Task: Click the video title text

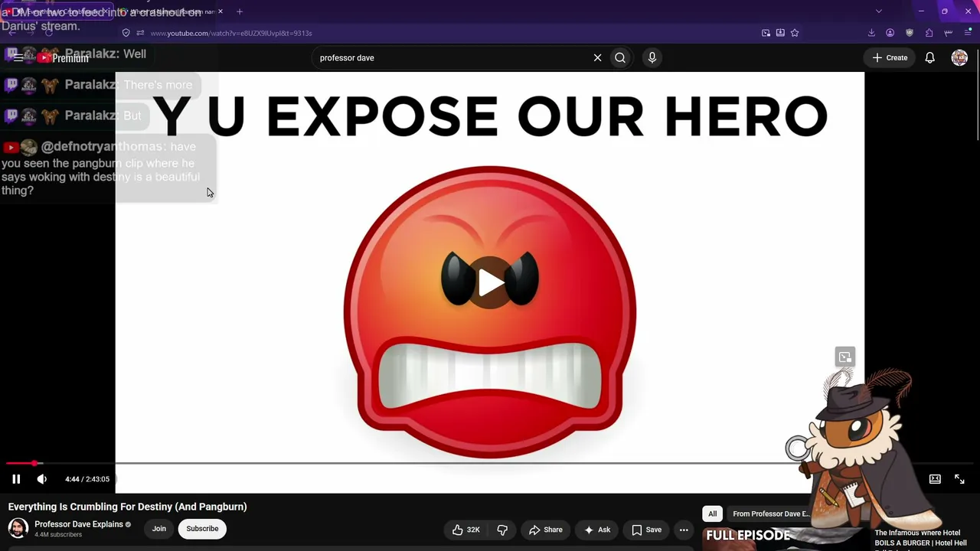Action: coord(127,507)
